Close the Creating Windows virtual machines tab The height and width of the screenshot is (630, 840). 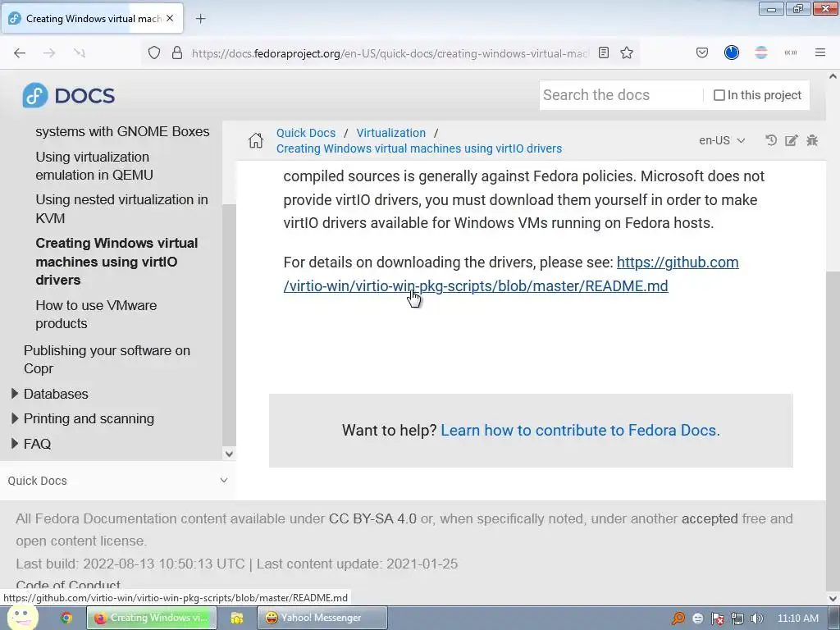170,18
